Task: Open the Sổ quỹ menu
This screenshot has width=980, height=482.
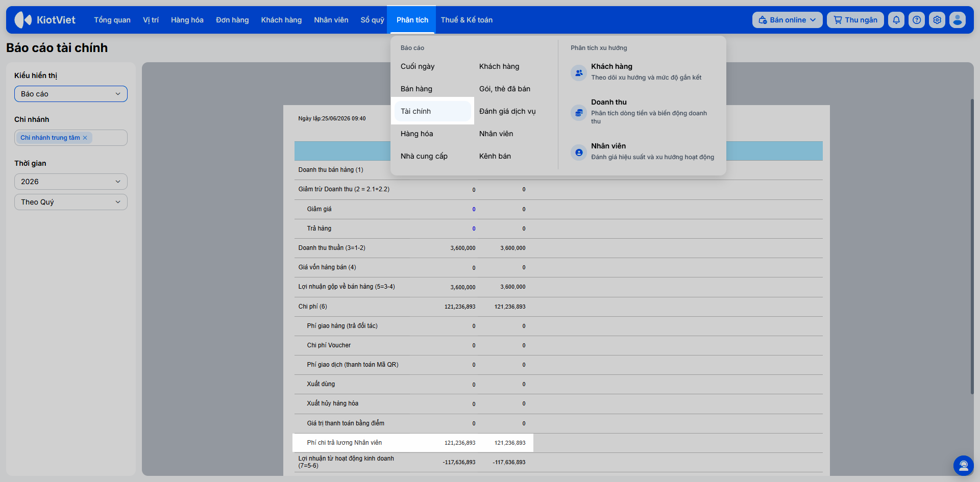Action: [372, 20]
